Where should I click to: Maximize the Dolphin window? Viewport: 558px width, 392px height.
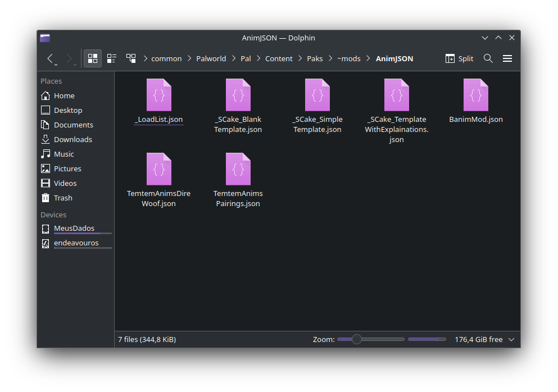[x=498, y=38]
